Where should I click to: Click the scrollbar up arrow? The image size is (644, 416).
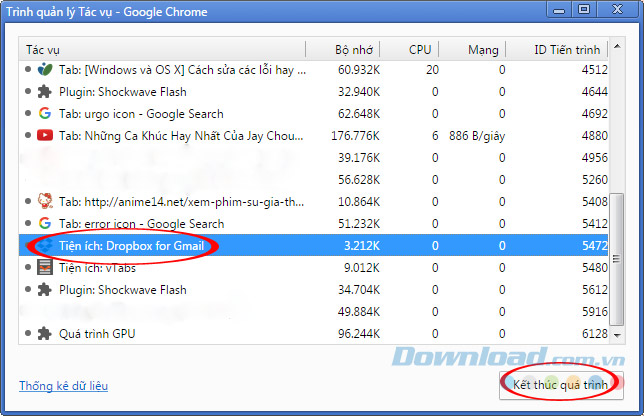coord(617,46)
